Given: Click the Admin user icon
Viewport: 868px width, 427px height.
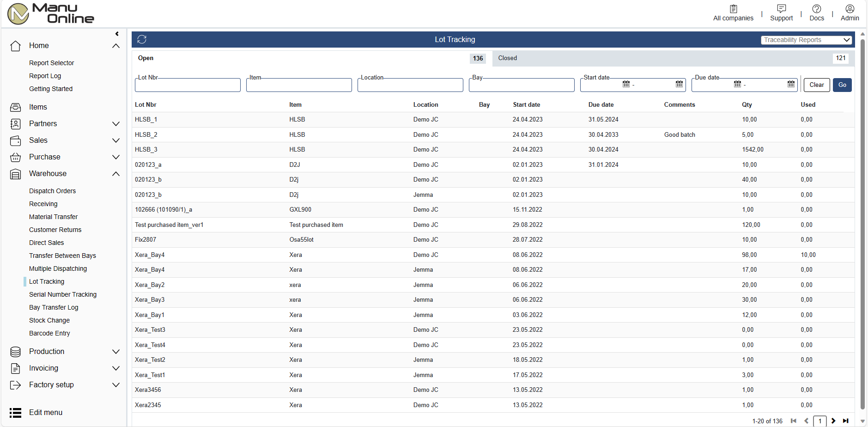Looking at the screenshot, I should tap(850, 9).
